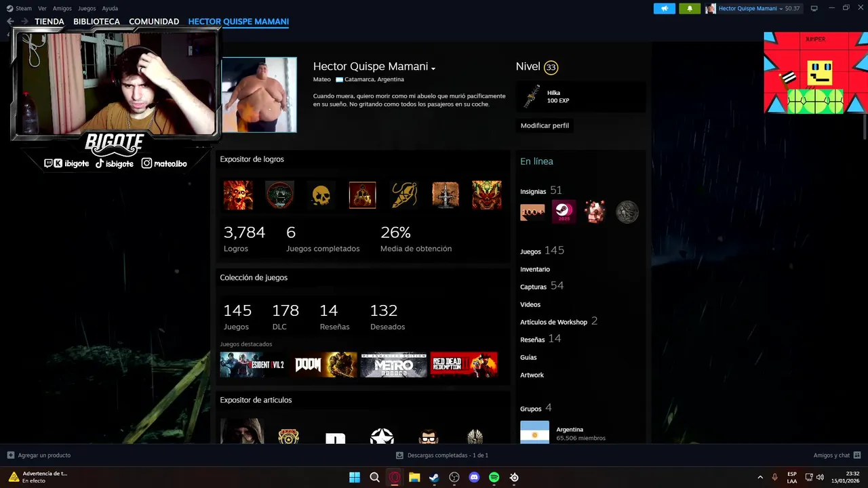
Task: Click the profile avatar picture
Action: pos(259,94)
